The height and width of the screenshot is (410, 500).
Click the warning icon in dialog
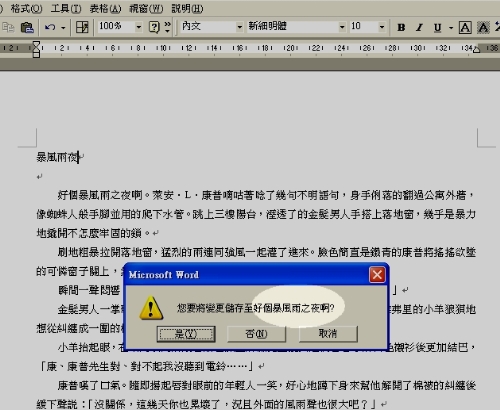click(151, 307)
